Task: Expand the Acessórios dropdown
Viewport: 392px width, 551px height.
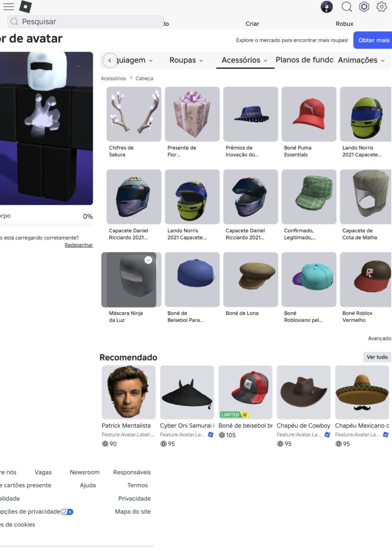Action: [x=244, y=60]
